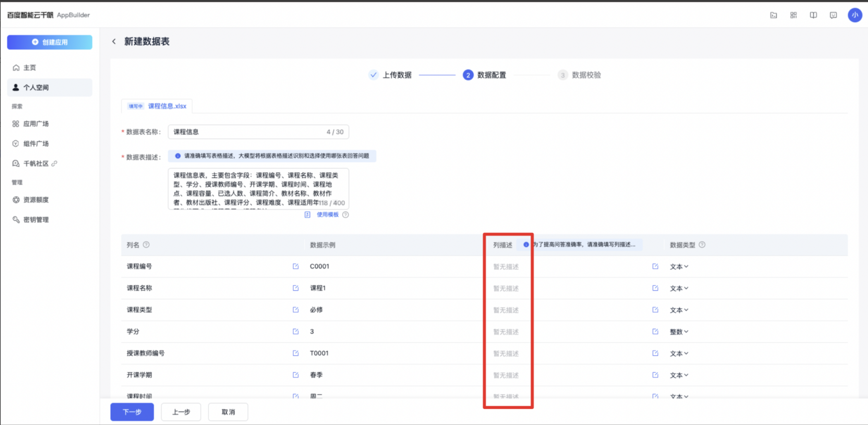Click the help icon next to 数据类型

pos(702,244)
